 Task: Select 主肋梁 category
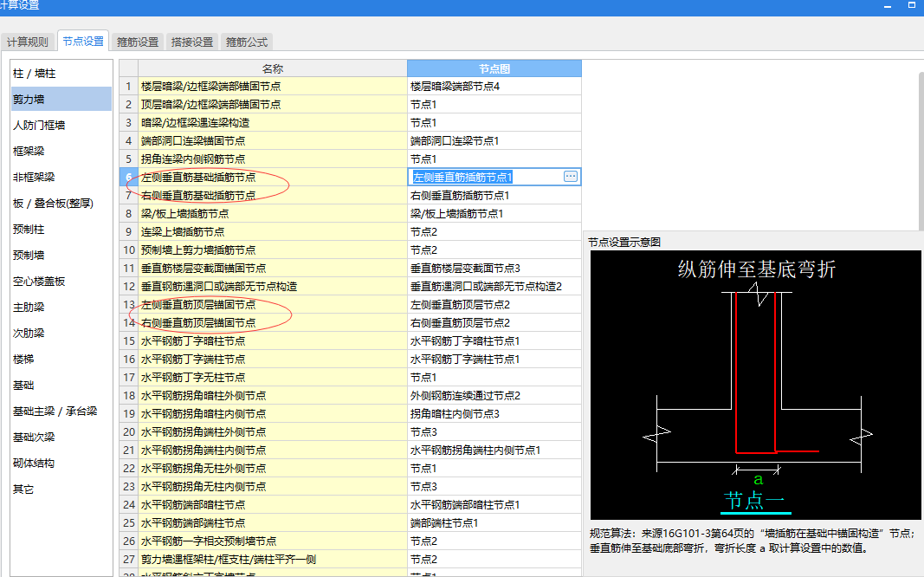61,307
